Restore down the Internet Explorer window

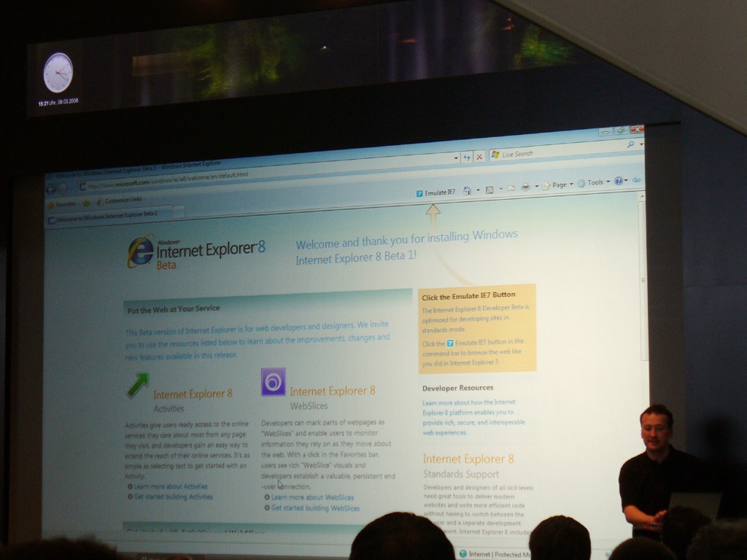coord(620,131)
